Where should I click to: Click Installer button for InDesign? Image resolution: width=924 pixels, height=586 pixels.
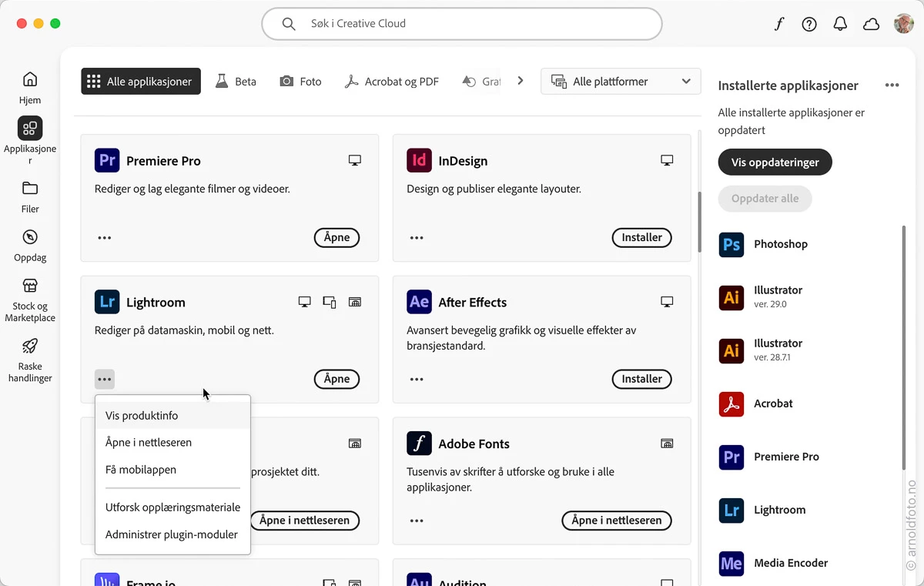tap(642, 237)
